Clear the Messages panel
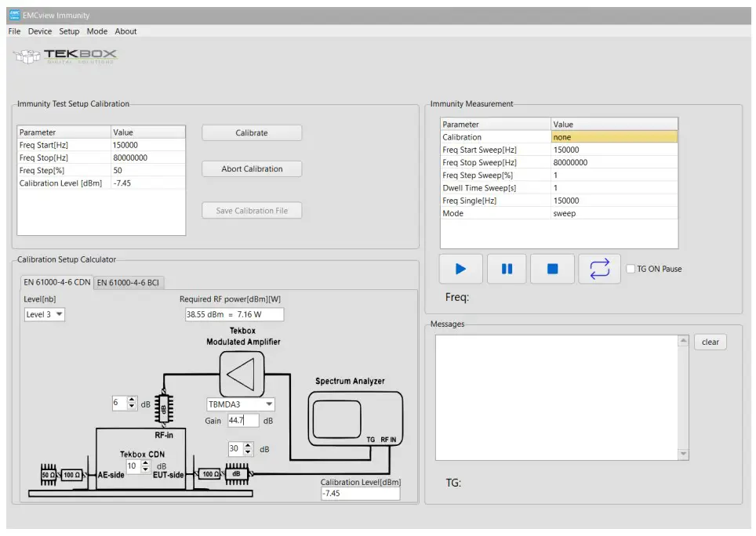 pyautogui.click(x=710, y=342)
